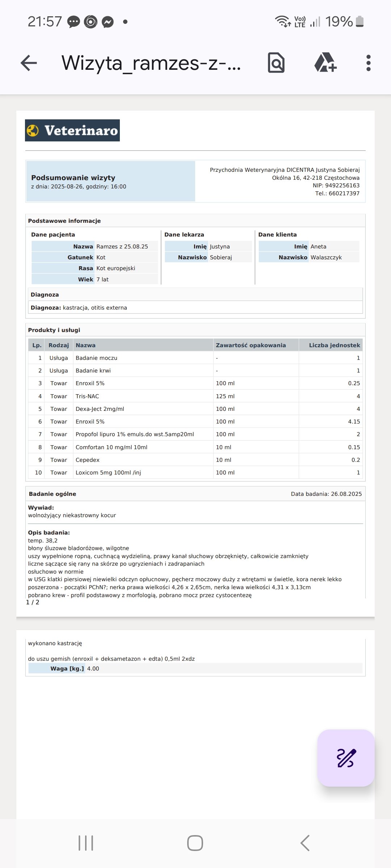Screen dimensions: 391x868
Task: Tap the Messenger notification icon in status bar
Action: 108,22
